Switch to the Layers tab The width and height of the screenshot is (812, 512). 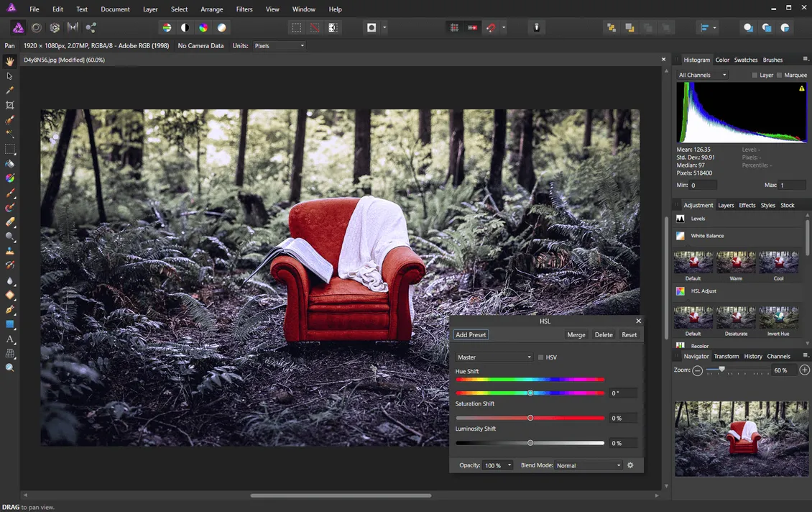[726, 205]
